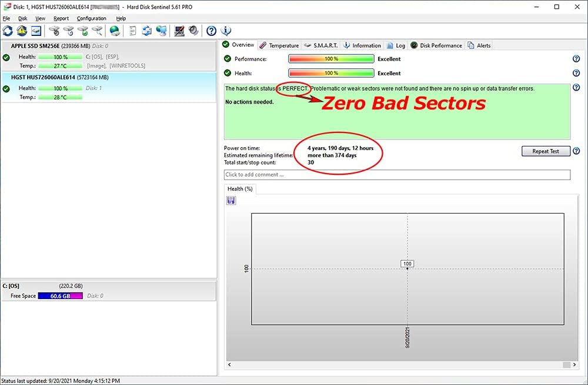Click the disk panel toolbar icon
This screenshot has width=588, height=385.
(x=36, y=31)
